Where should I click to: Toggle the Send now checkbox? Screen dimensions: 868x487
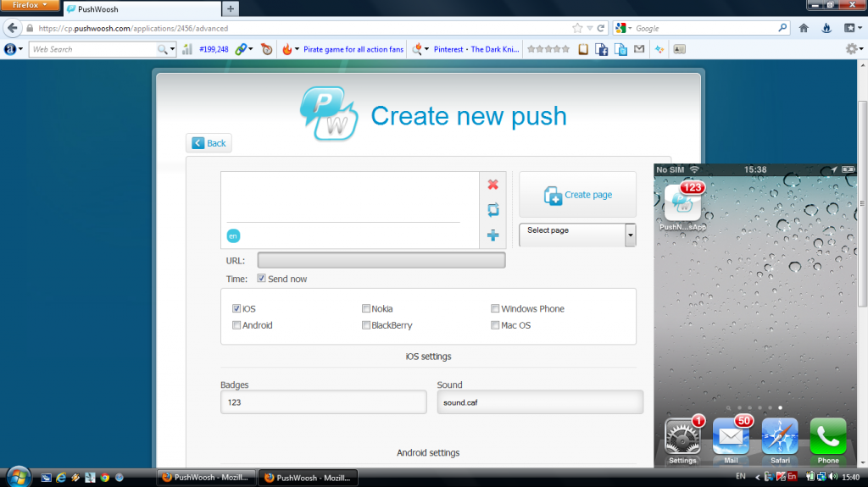pyautogui.click(x=261, y=279)
